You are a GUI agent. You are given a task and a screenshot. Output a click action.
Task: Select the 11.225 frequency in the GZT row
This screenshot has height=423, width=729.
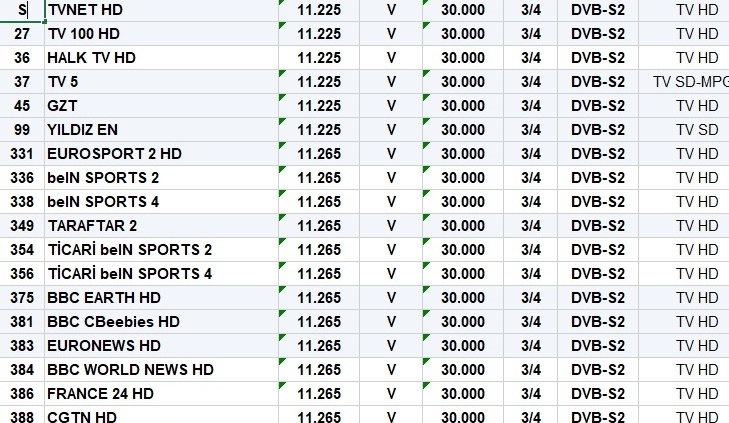pos(319,106)
